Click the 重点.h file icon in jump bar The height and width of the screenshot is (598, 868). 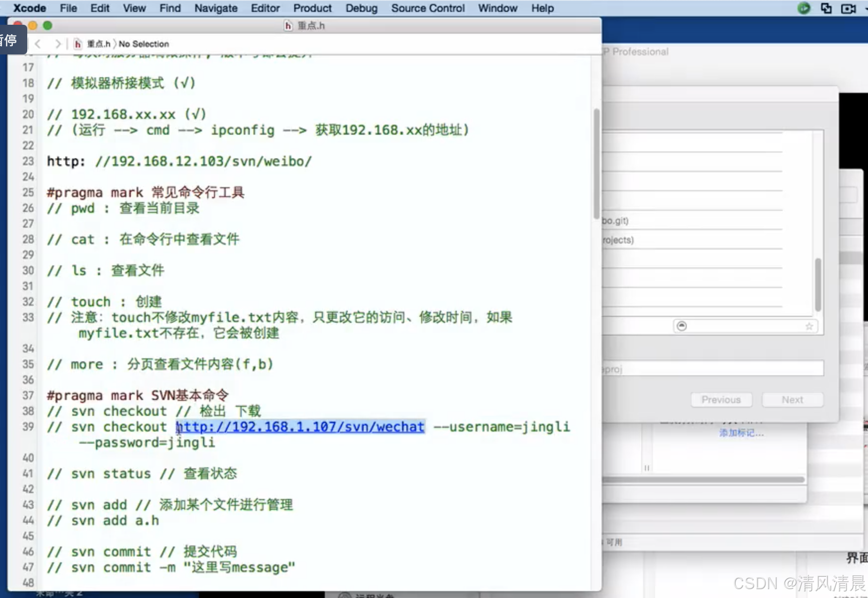(x=78, y=44)
